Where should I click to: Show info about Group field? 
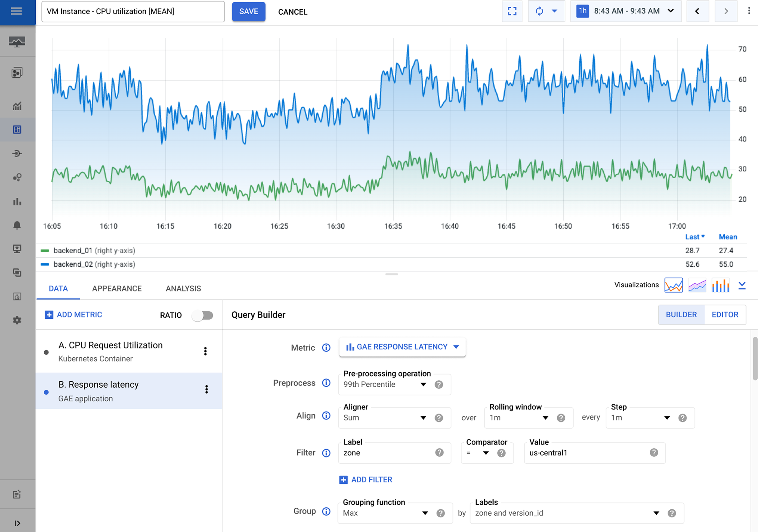coord(326,511)
